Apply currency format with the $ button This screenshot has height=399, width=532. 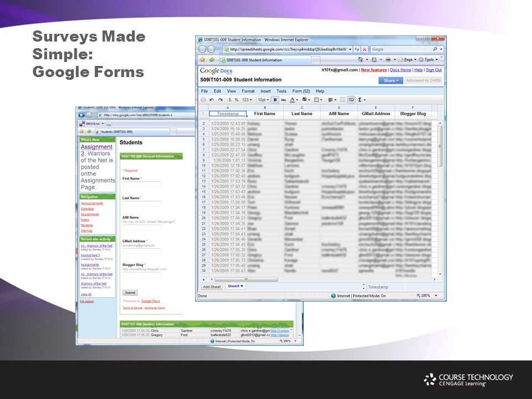tap(229, 100)
